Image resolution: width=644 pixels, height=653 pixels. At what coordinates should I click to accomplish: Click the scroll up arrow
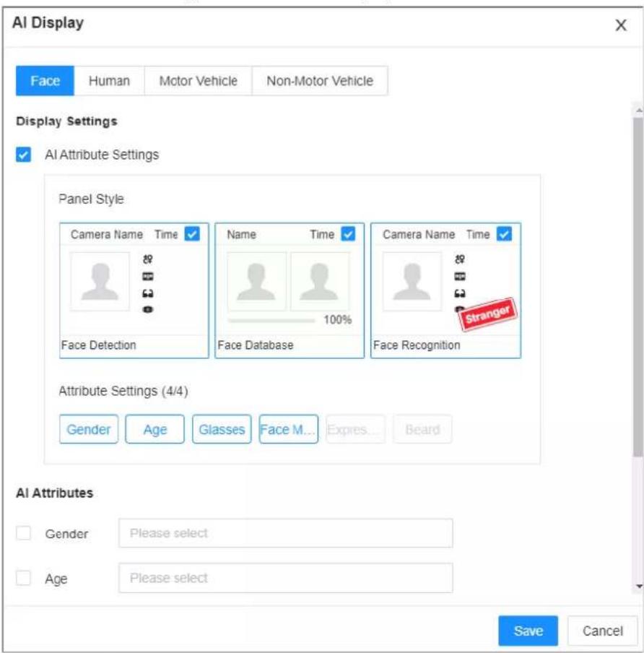[x=639, y=111]
